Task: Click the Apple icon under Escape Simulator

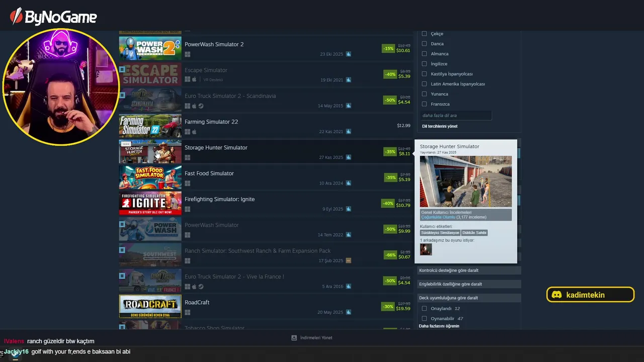Action: pos(194,80)
